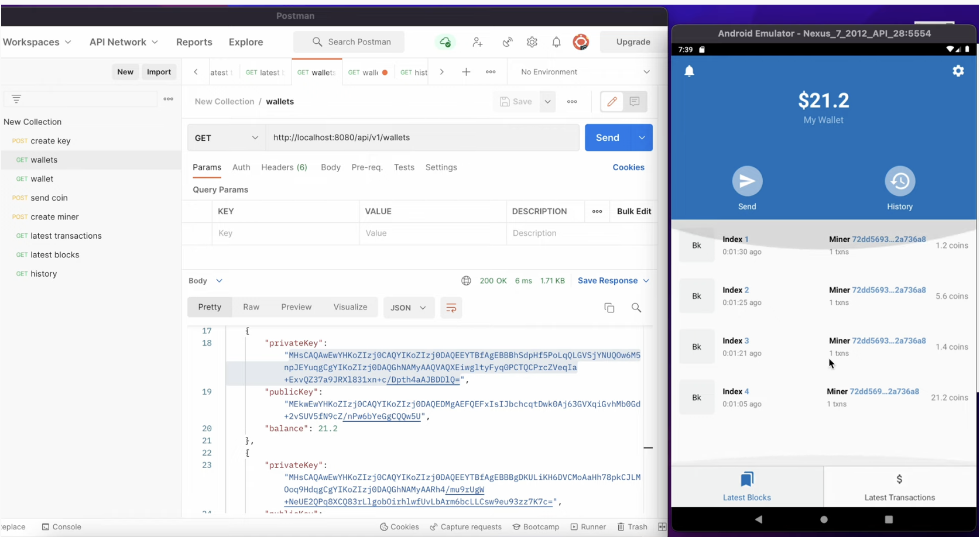Tap the emulator notification bell icon

[690, 71]
